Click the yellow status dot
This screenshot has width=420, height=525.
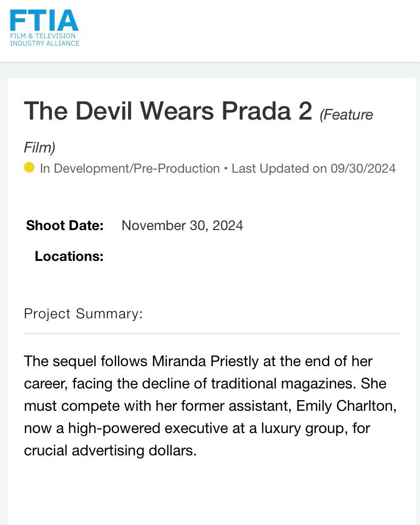29,167
